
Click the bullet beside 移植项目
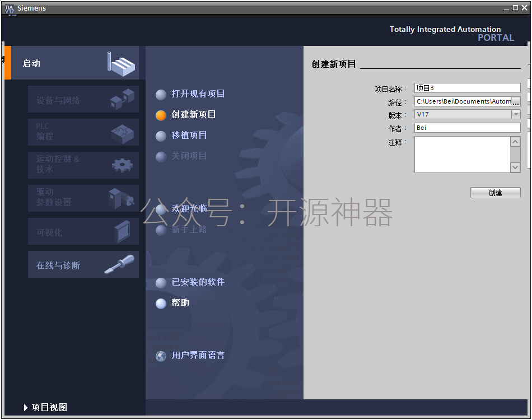pos(161,136)
